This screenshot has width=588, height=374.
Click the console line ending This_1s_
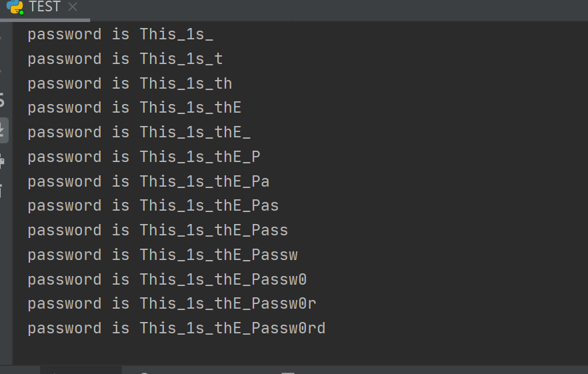coord(121,35)
